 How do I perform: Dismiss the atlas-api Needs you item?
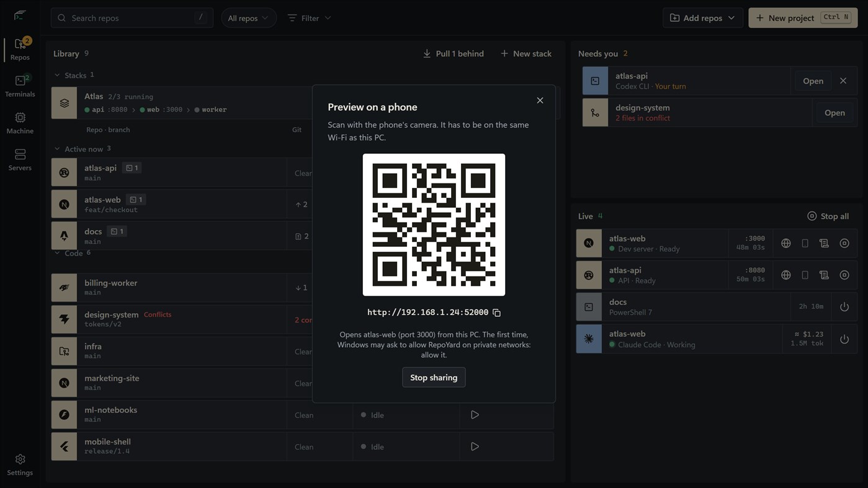[843, 81]
